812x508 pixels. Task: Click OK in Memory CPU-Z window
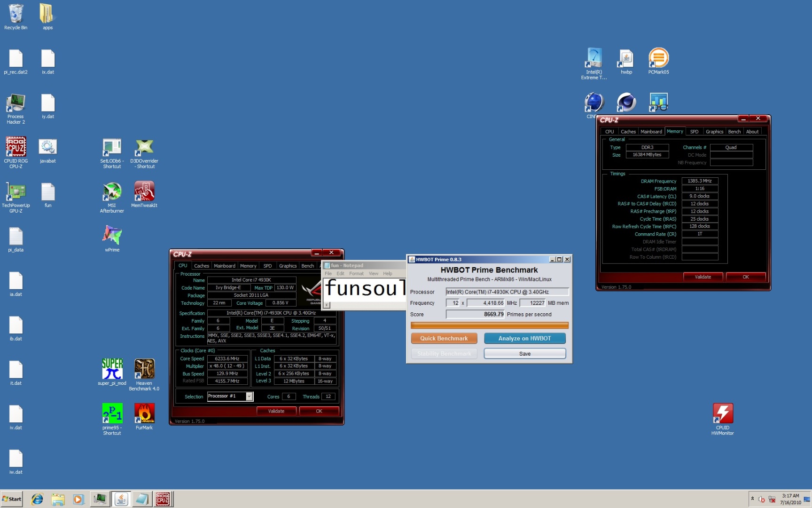pos(746,277)
